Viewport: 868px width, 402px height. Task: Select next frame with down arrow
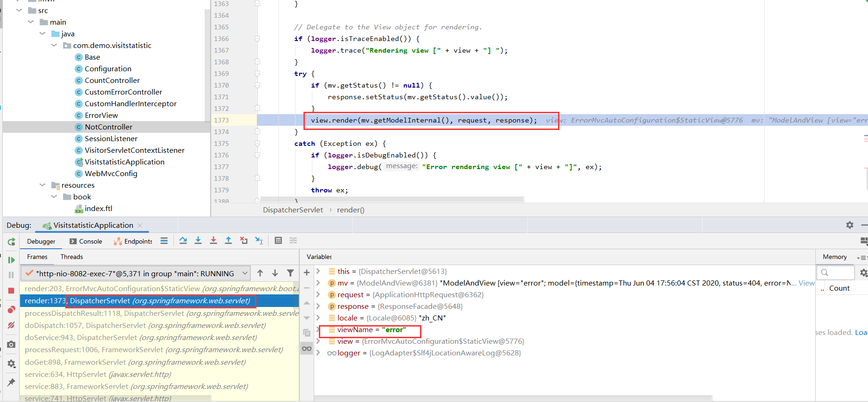(275, 273)
